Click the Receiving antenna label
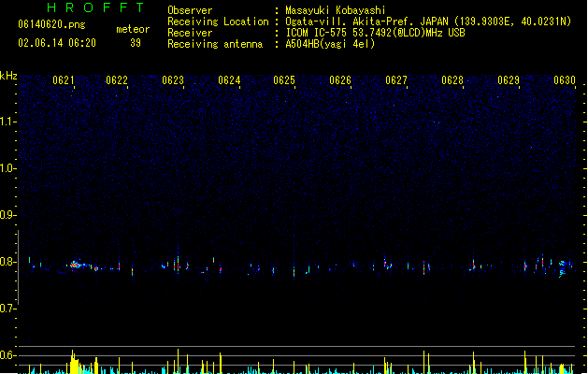 (x=215, y=44)
